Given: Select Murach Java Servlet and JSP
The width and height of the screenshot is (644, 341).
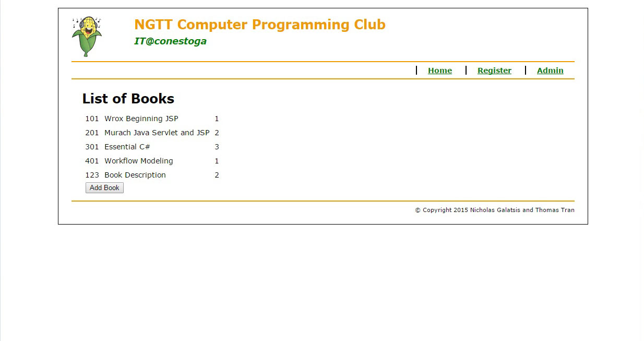Looking at the screenshot, I should click(157, 133).
